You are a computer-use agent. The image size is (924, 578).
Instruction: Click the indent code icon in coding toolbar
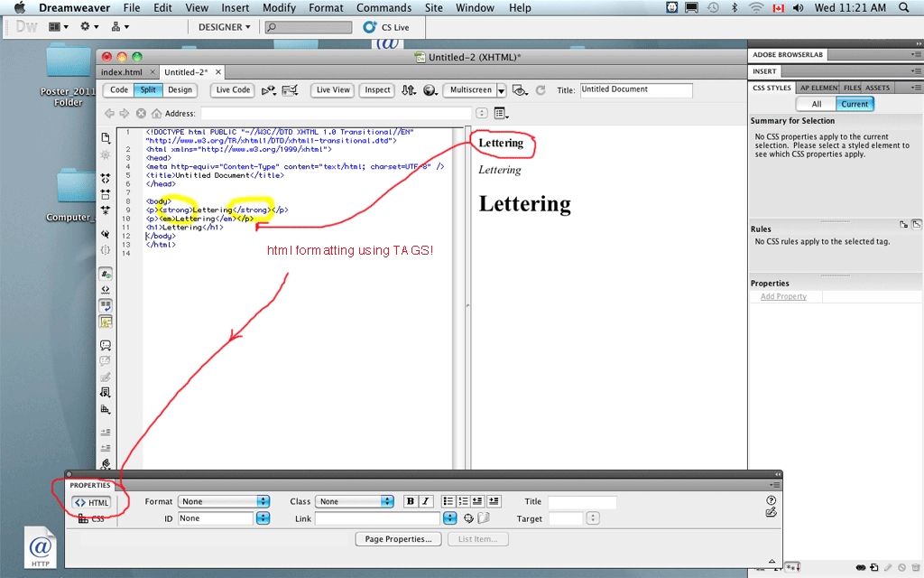(x=106, y=433)
